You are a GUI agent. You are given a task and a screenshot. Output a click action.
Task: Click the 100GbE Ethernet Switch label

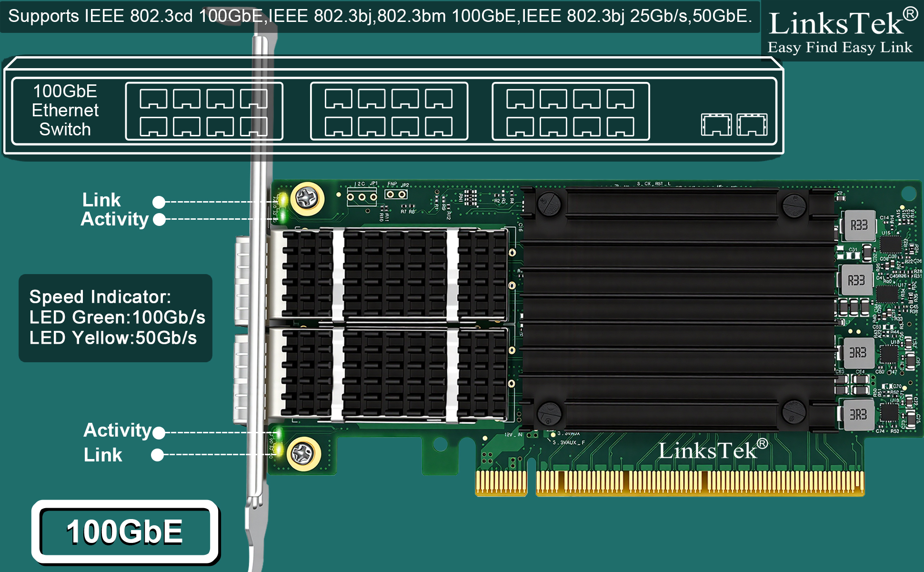pos(65,110)
